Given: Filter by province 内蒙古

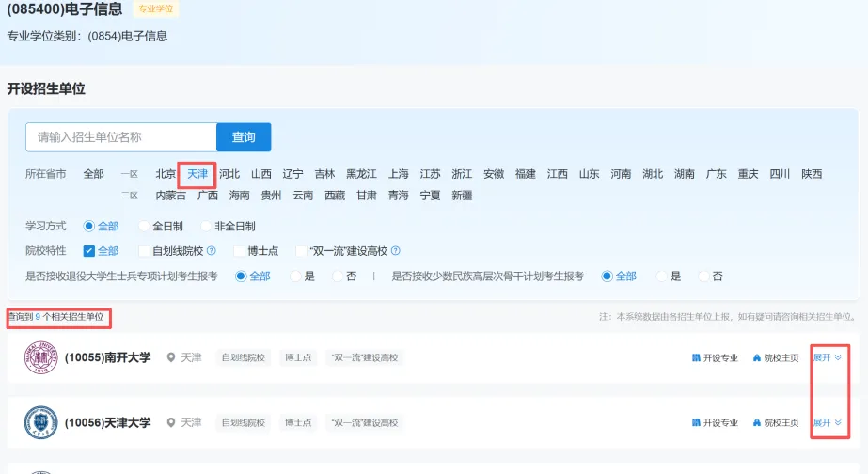Looking at the screenshot, I should coord(170,196).
